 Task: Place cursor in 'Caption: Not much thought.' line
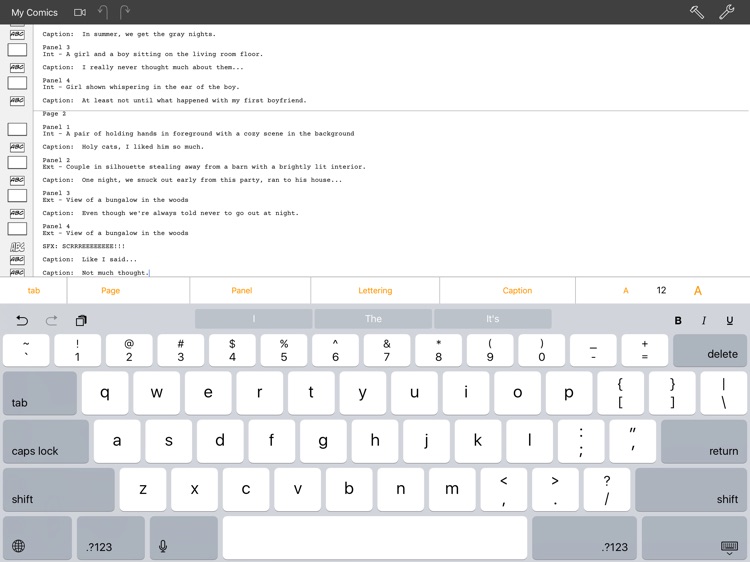pyautogui.click(x=96, y=273)
